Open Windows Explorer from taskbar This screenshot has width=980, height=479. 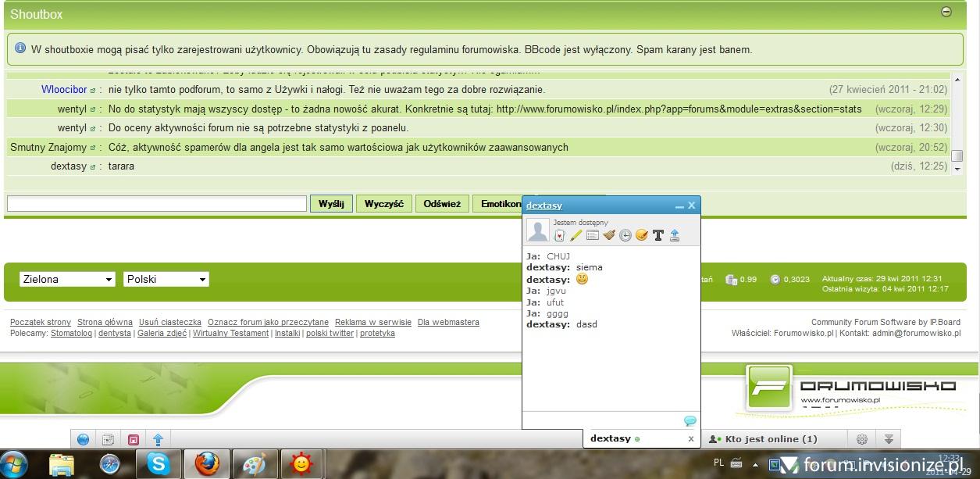[62, 464]
